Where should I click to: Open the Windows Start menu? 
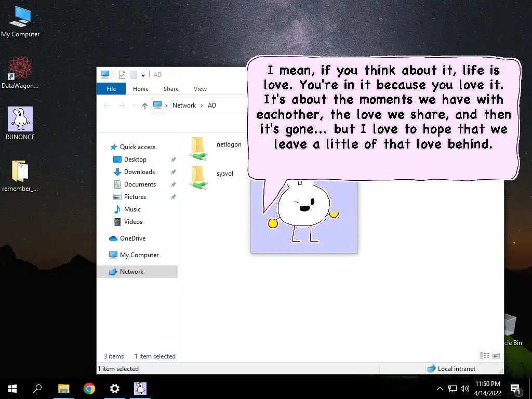point(12,389)
